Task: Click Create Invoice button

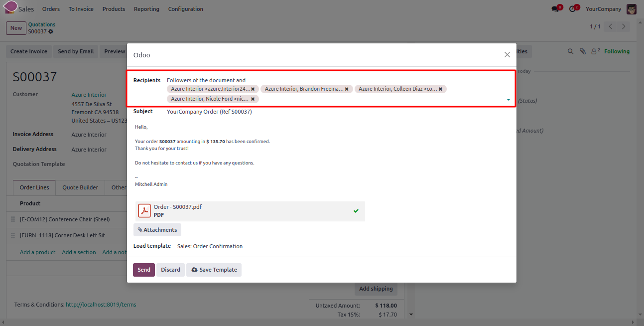Action: [29, 51]
